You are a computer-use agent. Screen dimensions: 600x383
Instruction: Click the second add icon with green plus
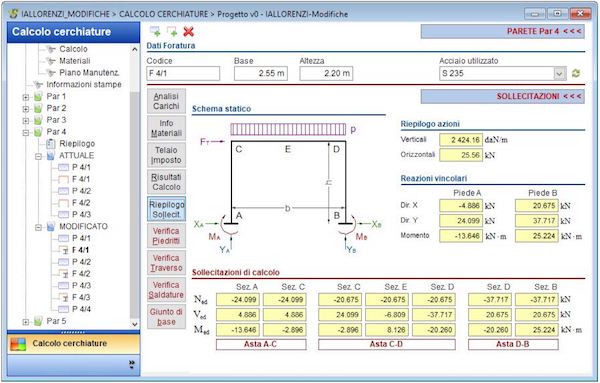[172, 31]
